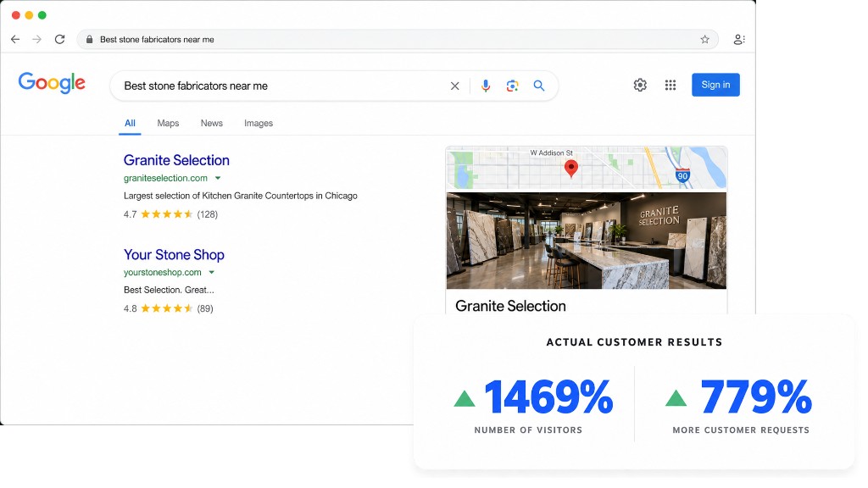Open the browser profile icon
The height and width of the screenshot is (488, 868).
738,39
